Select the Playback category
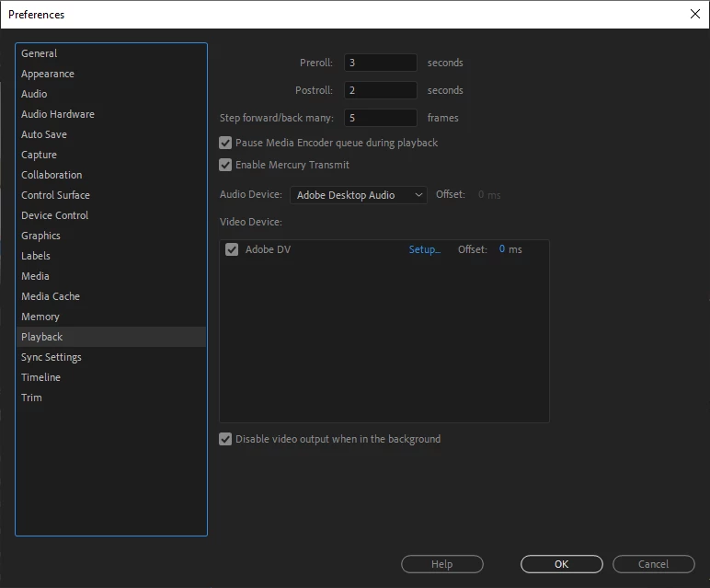 [x=111, y=337]
